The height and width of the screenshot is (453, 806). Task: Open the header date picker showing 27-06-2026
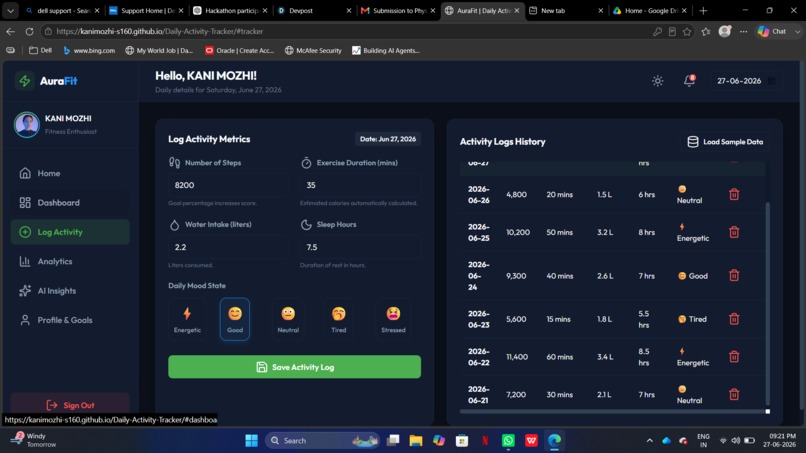click(746, 81)
